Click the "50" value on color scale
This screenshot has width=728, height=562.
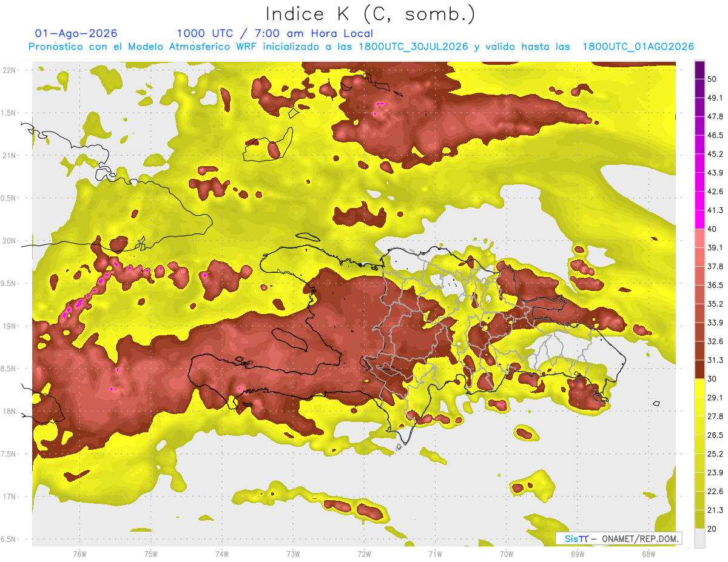pos(713,79)
